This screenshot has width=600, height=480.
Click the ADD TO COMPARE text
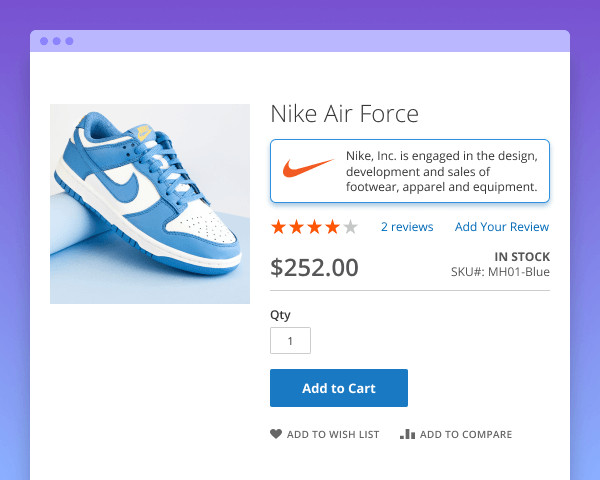466,435
